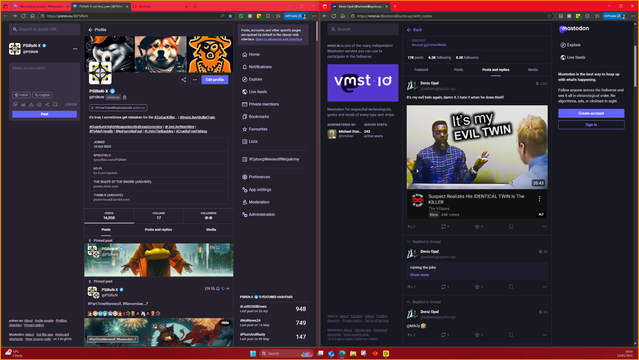Switch to 'Posts and replies' in left profile

click(x=158, y=230)
